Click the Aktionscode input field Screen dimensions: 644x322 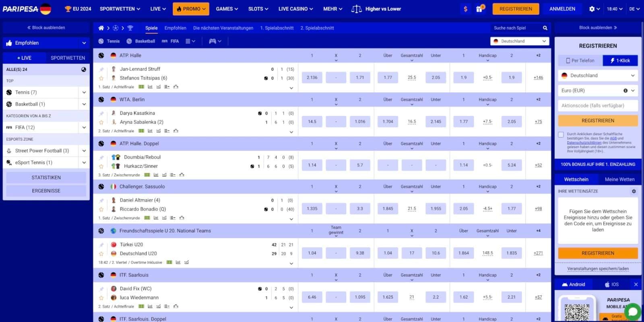[x=598, y=105]
